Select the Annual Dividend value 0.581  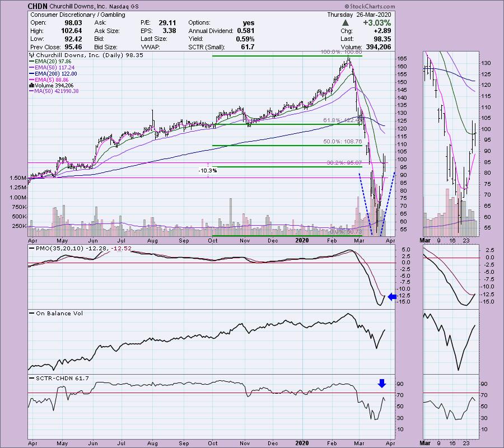pyautogui.click(x=246, y=31)
